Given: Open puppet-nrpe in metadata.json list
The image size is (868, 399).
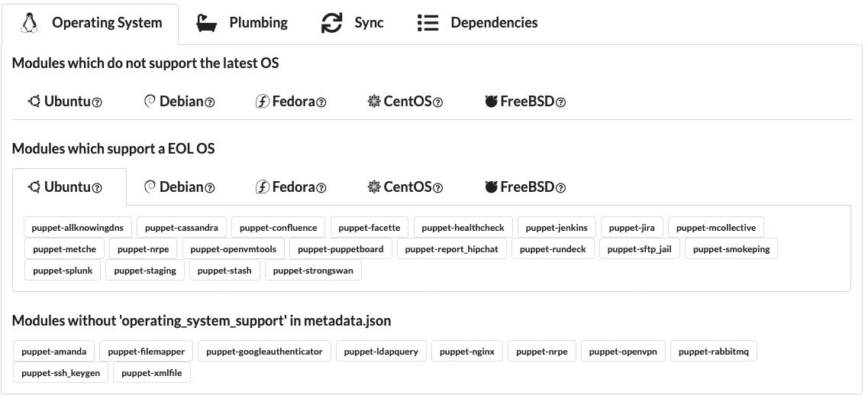Looking at the screenshot, I should coord(541,352).
